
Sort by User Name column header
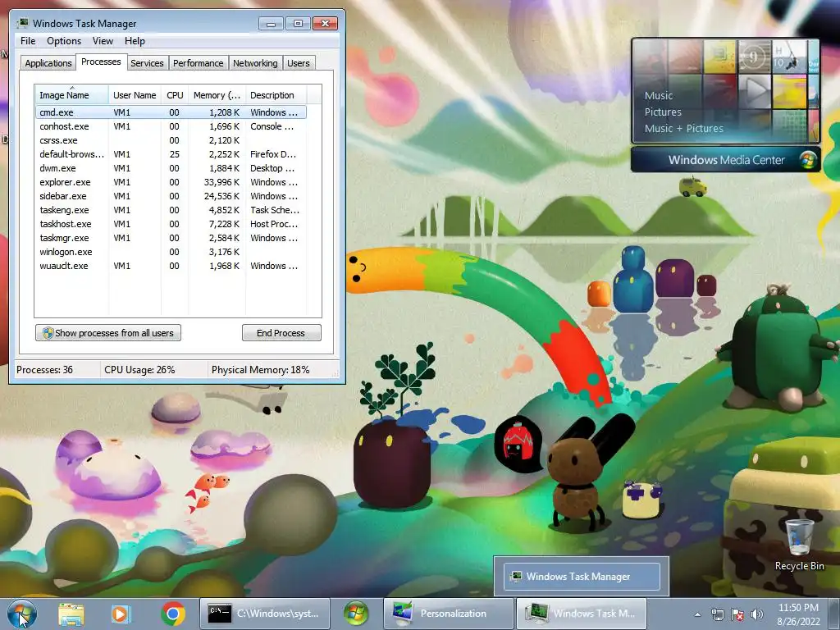click(x=135, y=95)
